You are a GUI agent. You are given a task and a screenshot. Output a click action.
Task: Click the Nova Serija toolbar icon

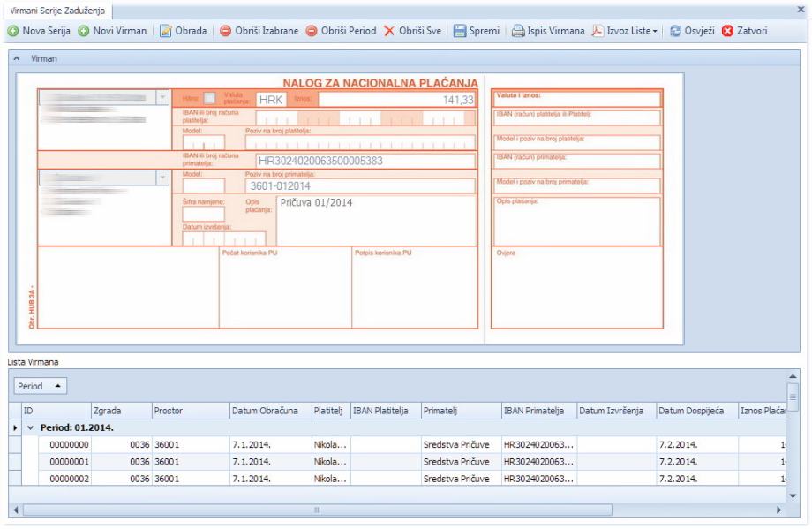(x=14, y=31)
